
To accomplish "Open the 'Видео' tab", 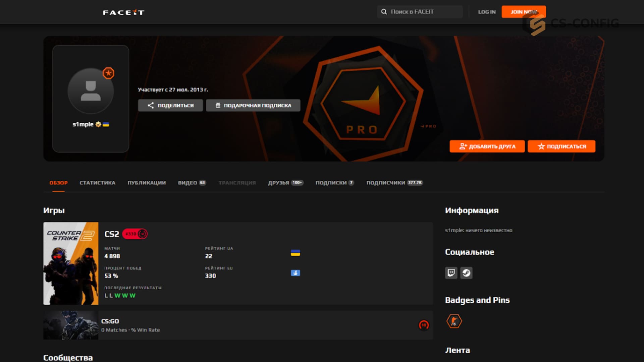I will [x=192, y=183].
